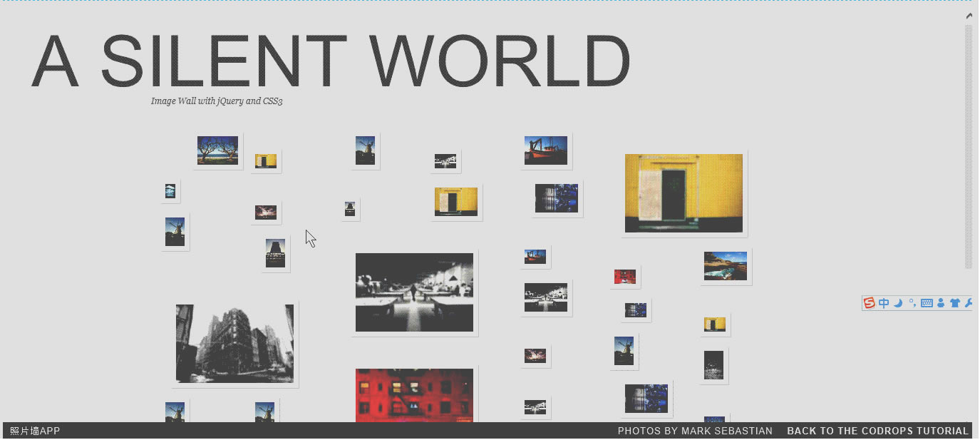Image resolution: width=980 pixels, height=440 pixels.
Task: Select the trees landscape thumbnail
Action: (x=217, y=150)
